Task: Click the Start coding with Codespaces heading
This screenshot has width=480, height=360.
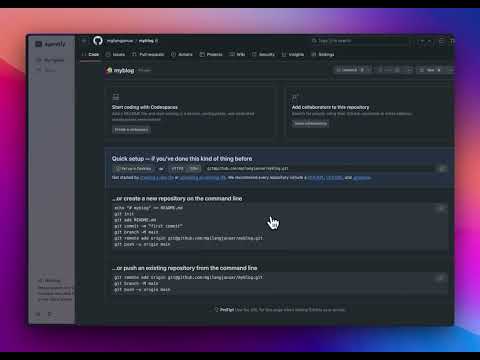Action: pos(145,107)
